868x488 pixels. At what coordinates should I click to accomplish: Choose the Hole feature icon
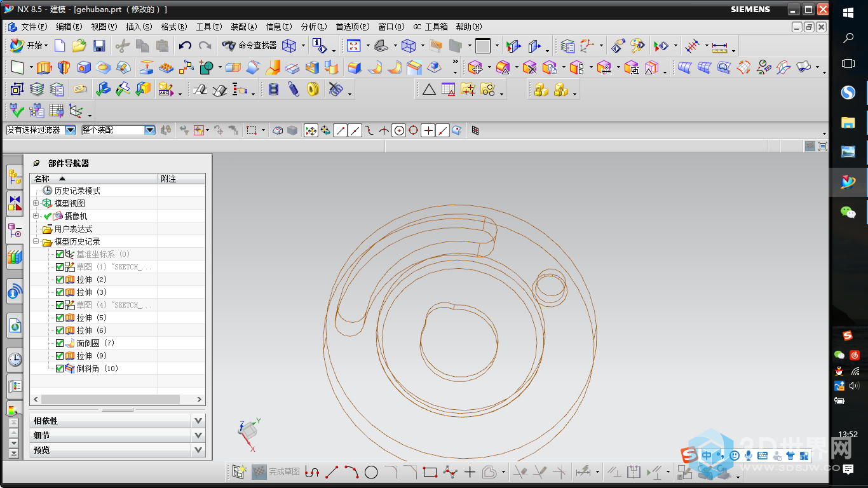(83, 67)
